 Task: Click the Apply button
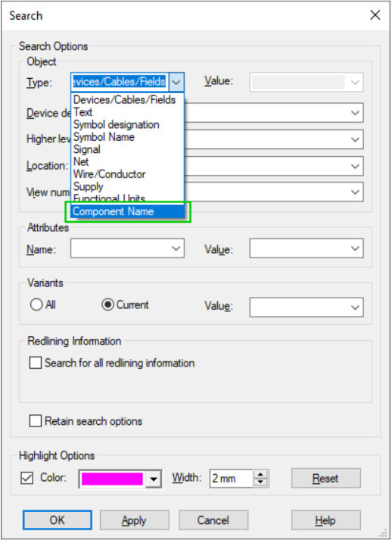point(134,520)
